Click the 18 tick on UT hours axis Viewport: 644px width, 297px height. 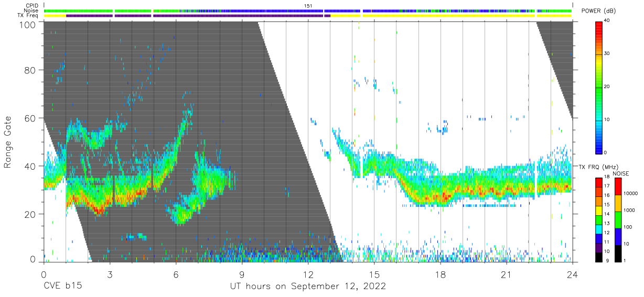click(x=441, y=274)
